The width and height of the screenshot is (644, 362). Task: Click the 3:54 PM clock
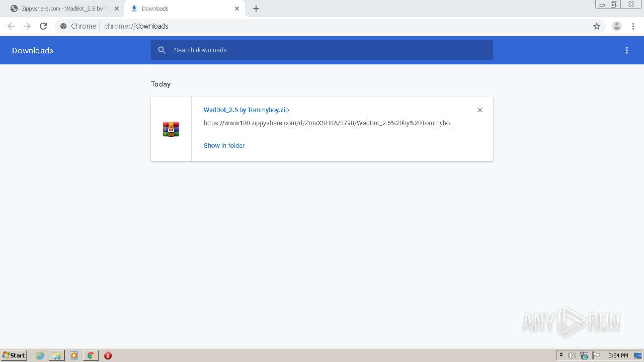618,355
